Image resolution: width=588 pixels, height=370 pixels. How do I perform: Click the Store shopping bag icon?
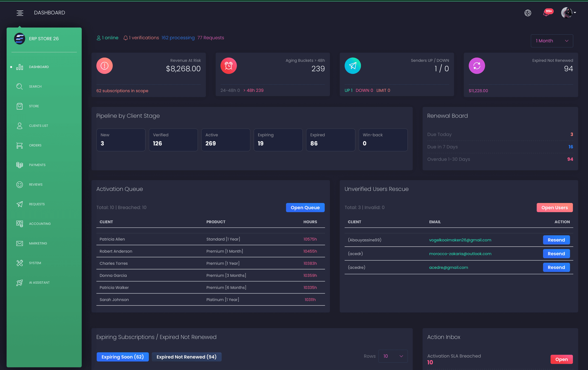[x=20, y=106]
